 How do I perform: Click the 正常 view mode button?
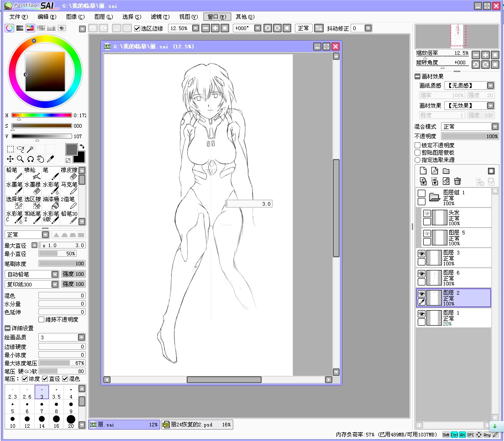pos(303,28)
